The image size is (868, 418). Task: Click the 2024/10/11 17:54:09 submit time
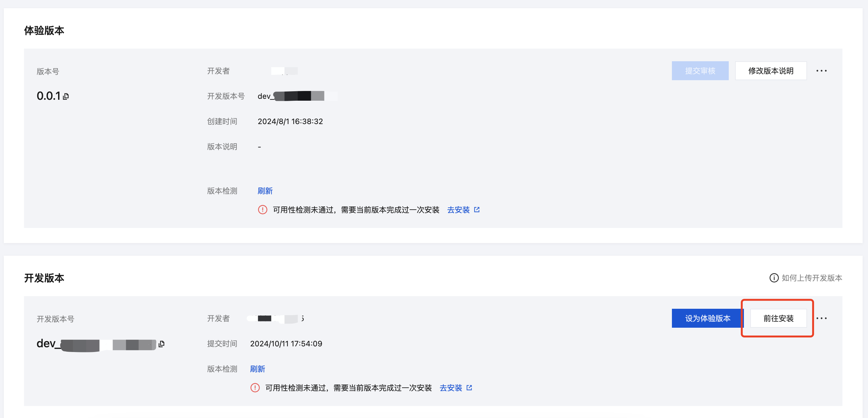pos(286,343)
